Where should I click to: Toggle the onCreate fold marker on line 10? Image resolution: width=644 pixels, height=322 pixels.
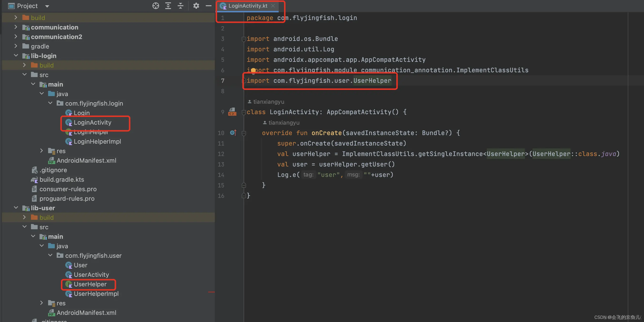coord(244,133)
